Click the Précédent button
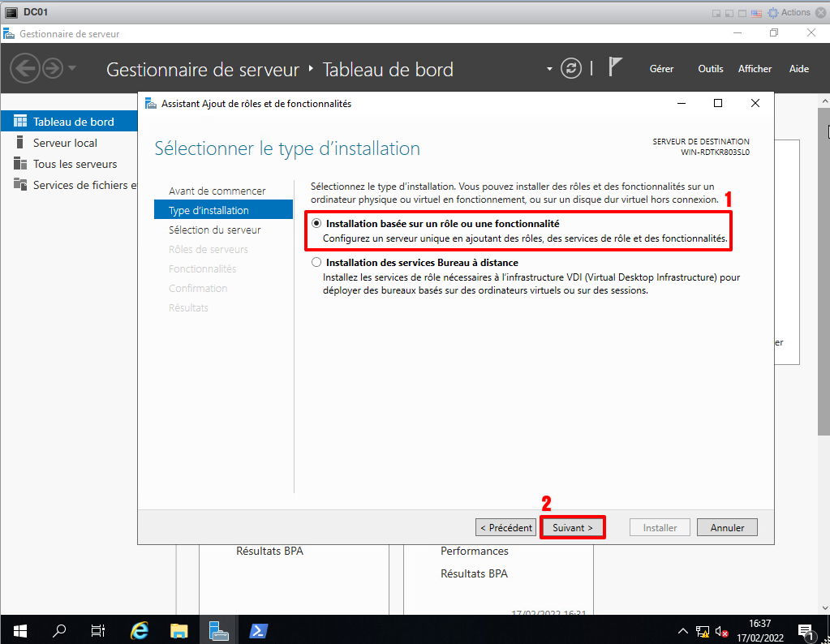830x644 pixels. (505, 527)
